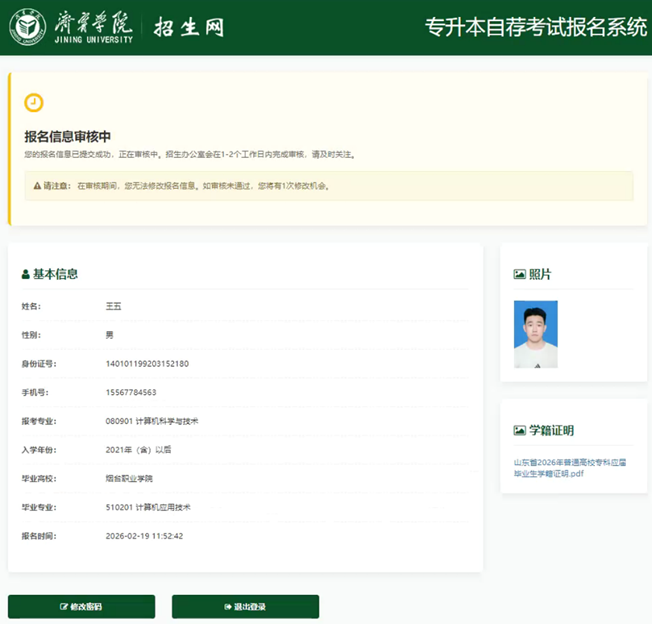Click the 080901 计算机科学与技术 major value
The width and height of the screenshot is (652, 624).
click(152, 421)
